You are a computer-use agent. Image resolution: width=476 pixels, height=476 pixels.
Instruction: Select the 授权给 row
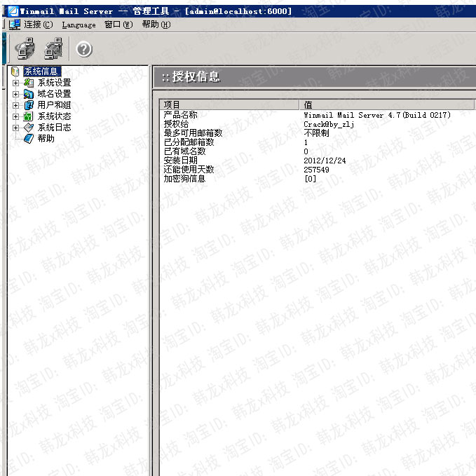(x=318, y=124)
